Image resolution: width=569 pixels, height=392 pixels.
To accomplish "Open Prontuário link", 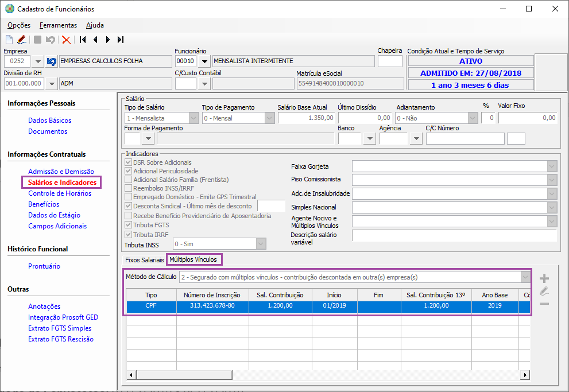I will point(44,266).
